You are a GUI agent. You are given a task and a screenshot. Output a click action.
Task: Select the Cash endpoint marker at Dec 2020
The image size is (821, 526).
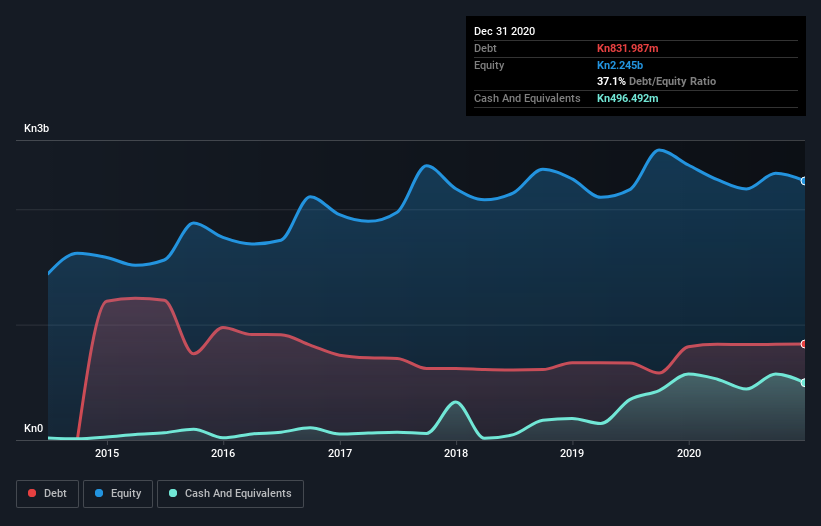(x=804, y=383)
